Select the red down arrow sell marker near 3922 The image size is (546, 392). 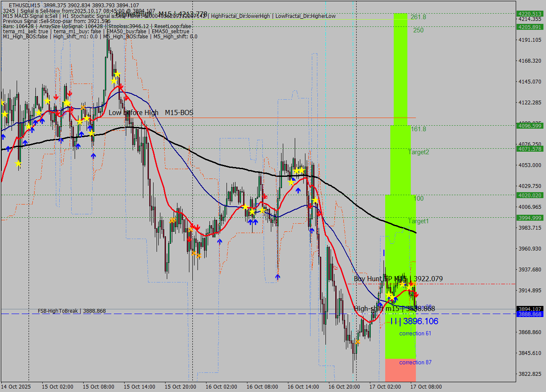coord(411,283)
